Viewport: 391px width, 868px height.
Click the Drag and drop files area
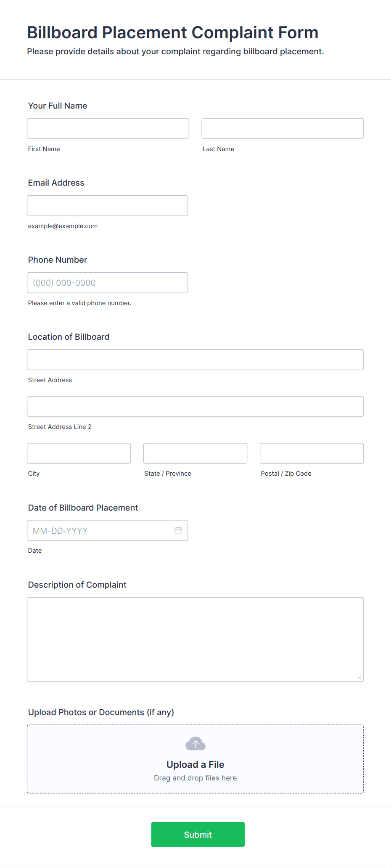pos(195,759)
